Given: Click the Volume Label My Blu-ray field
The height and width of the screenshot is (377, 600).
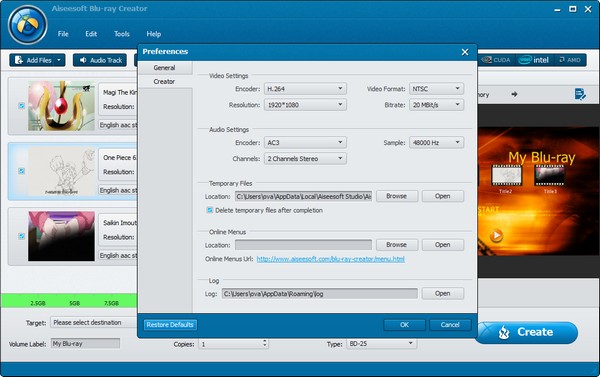Looking at the screenshot, I should point(85,344).
